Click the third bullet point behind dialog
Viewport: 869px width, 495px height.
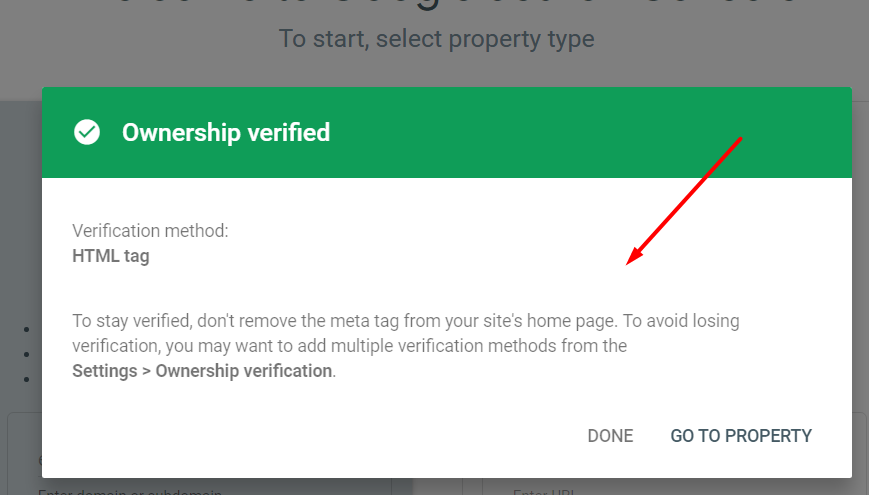(x=27, y=380)
